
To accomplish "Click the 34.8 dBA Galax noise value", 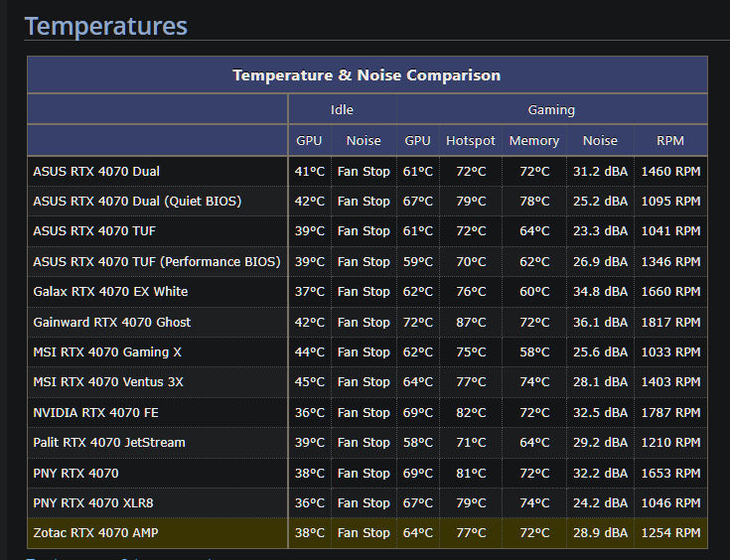I will tap(600, 291).
